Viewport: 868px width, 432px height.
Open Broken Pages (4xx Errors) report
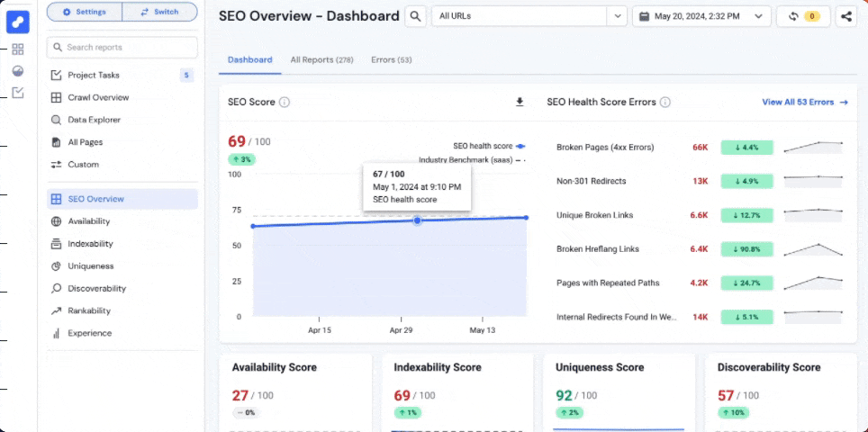click(x=605, y=147)
